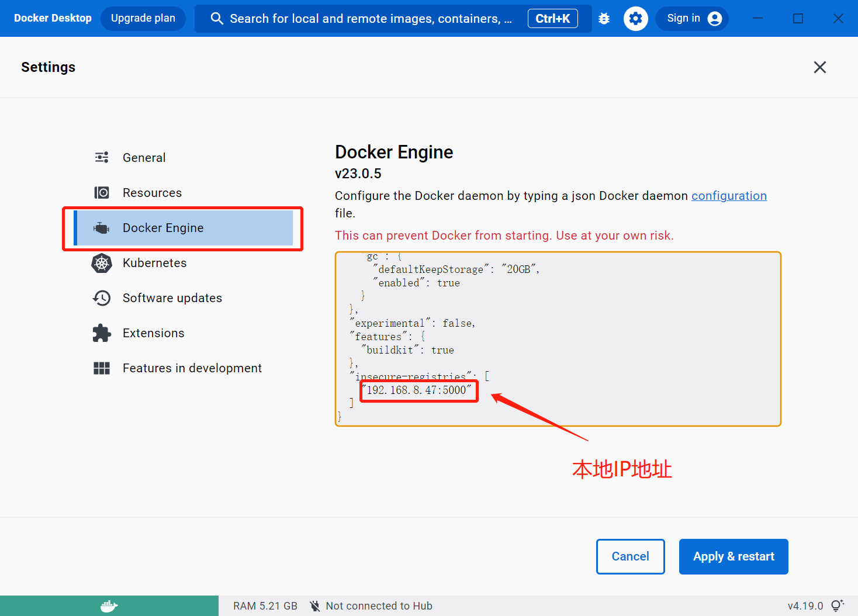Close the Settings panel with X
Screen dimensions: 858x616
click(819, 67)
